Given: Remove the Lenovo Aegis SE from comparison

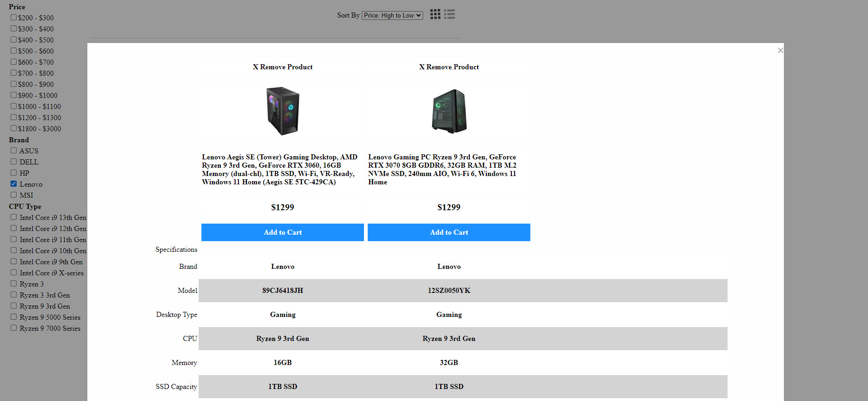Looking at the screenshot, I should point(282,67).
